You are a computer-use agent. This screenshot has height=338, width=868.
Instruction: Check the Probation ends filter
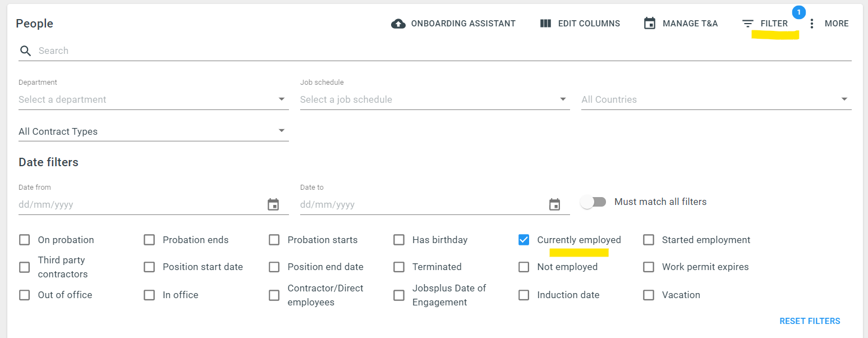coord(149,240)
